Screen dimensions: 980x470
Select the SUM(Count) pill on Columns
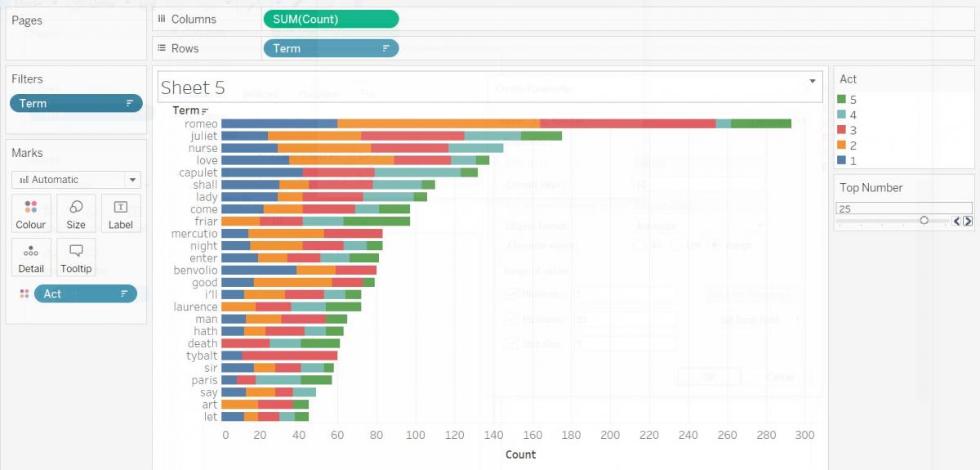331,19
